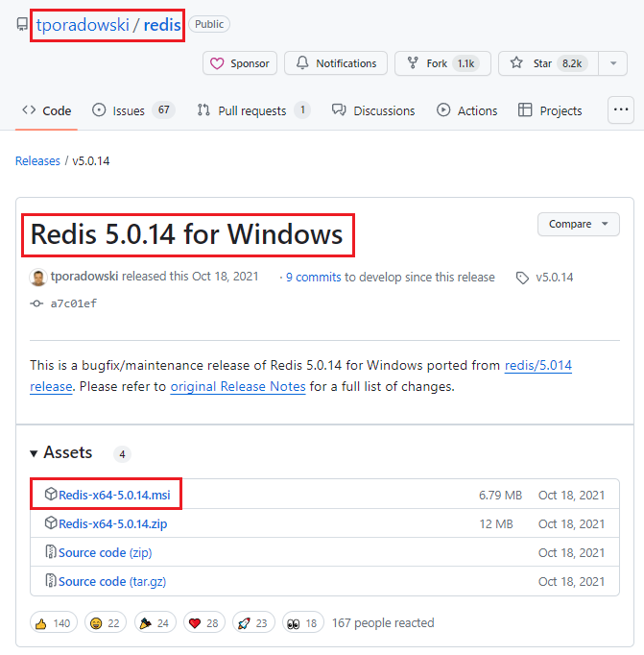Switch to the Projects tab
Image resolution: width=644 pixels, height=655 pixels.
pos(550,110)
